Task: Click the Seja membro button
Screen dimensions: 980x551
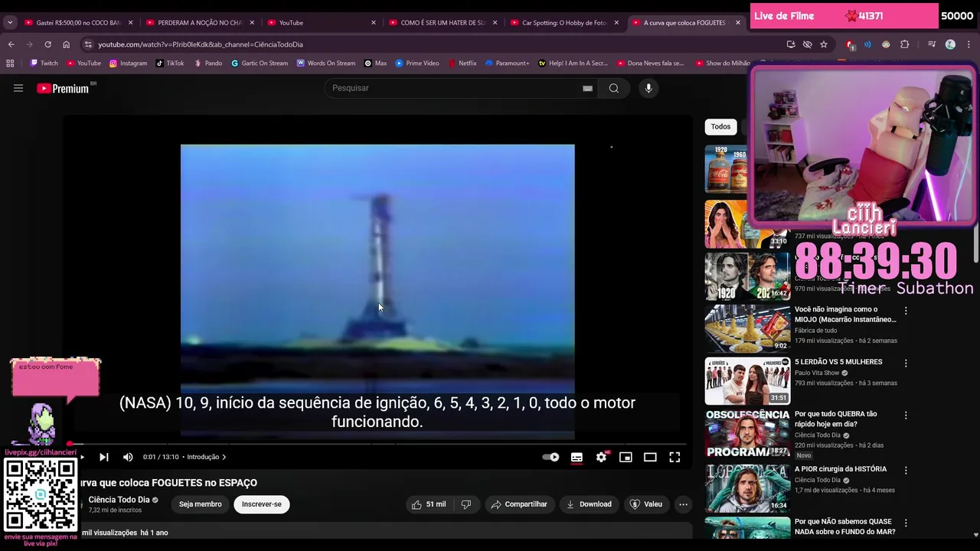Action: [201, 504]
